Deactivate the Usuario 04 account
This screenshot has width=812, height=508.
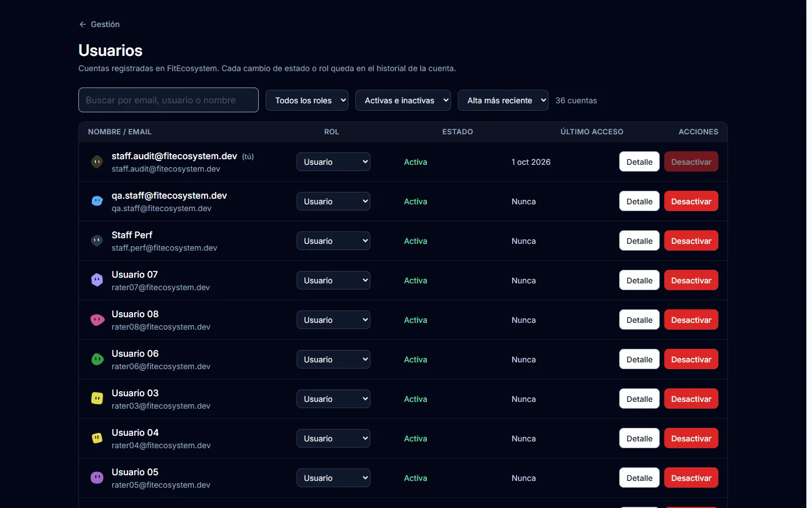point(691,439)
